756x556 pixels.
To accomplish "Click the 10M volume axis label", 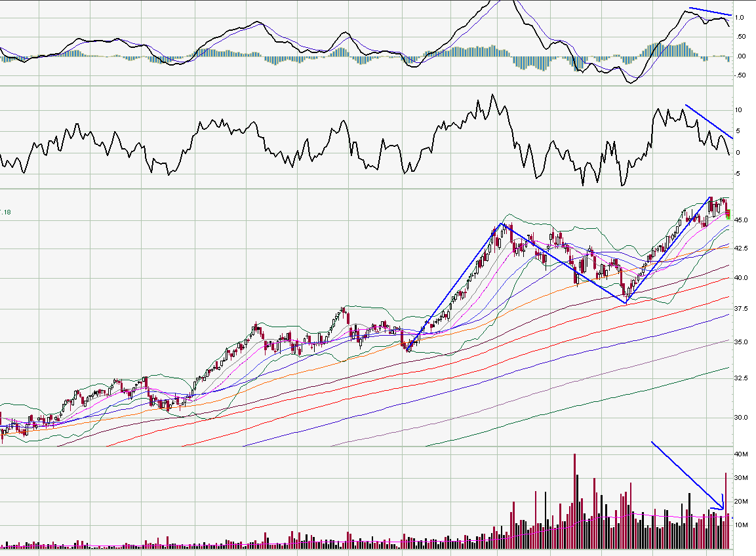I will point(741,525).
